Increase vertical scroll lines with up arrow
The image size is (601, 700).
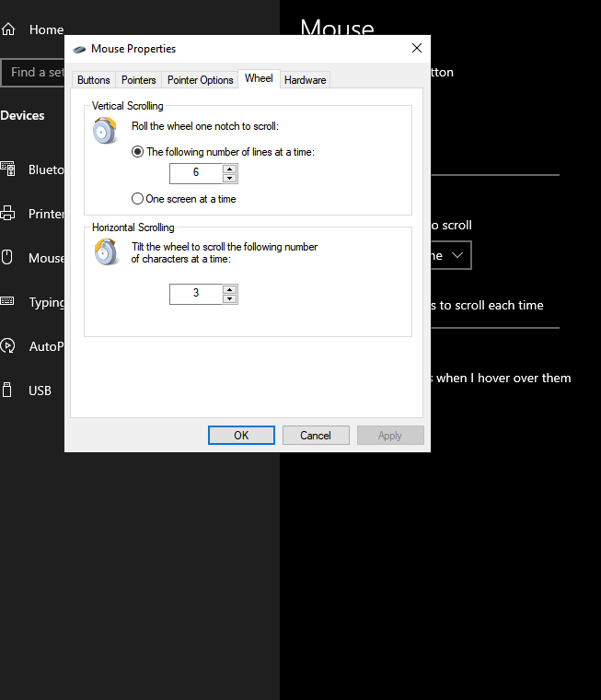230,169
